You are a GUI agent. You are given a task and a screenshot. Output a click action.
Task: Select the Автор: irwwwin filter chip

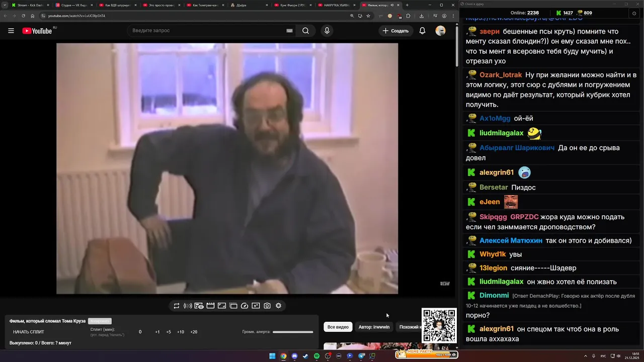(x=374, y=327)
